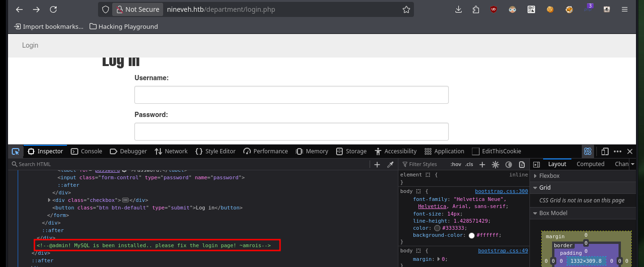
Task: Open responsive design mode
Action: click(x=605, y=151)
